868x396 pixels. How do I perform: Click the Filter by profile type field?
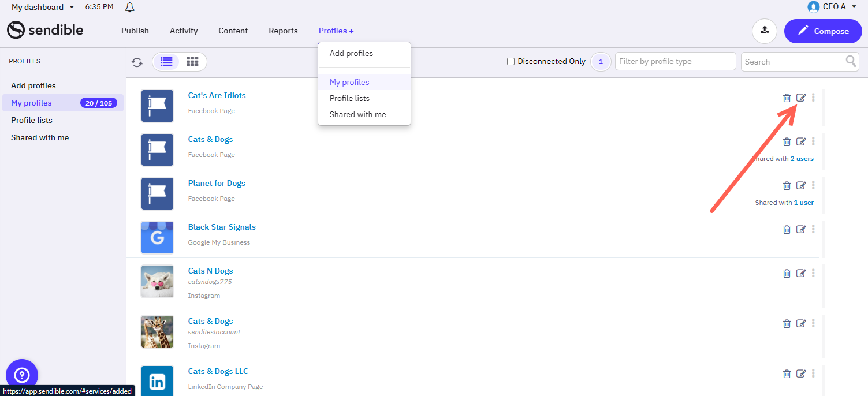pos(676,62)
